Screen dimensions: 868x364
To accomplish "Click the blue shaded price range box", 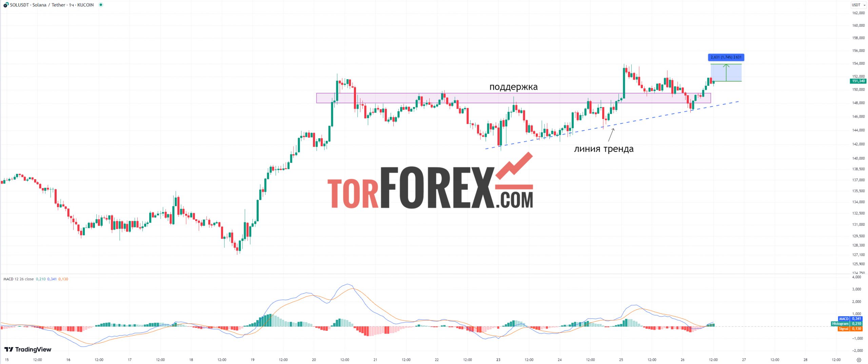I will click(726, 73).
